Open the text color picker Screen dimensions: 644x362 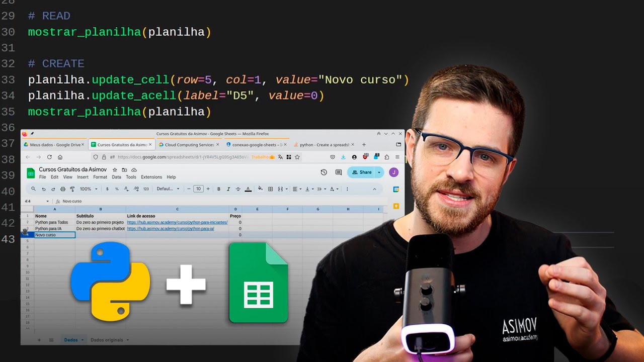(x=248, y=189)
